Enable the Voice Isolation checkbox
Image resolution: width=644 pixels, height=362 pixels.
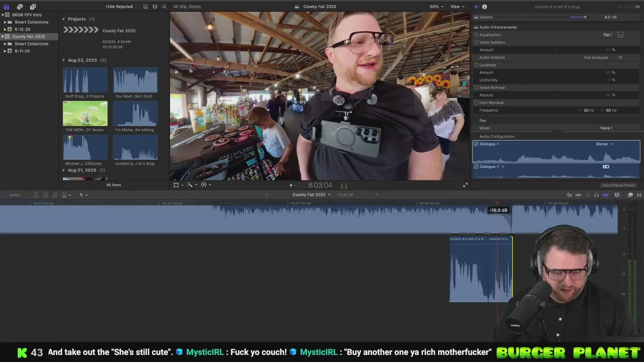476,42
